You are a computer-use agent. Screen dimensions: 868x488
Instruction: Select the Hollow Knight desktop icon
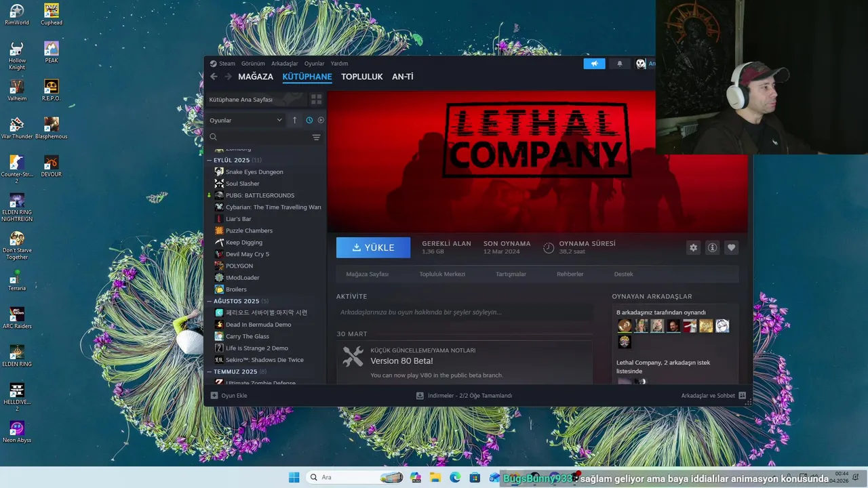coord(17,56)
